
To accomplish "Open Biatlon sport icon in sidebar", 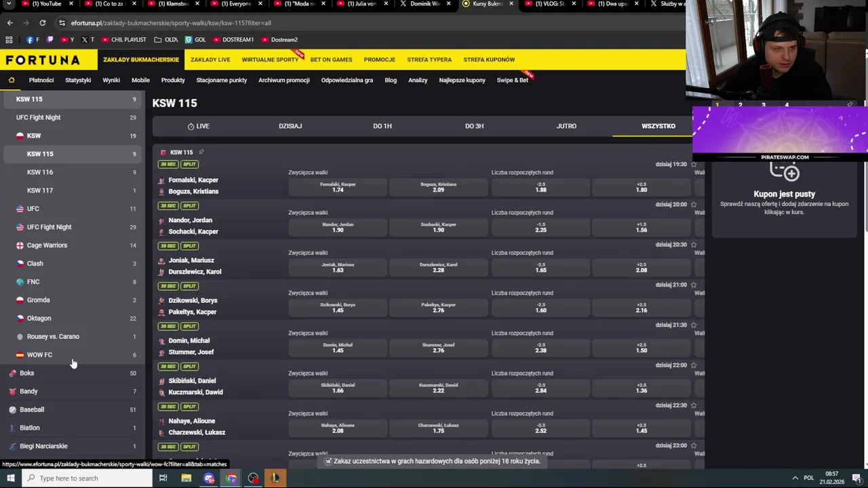I will (12, 428).
